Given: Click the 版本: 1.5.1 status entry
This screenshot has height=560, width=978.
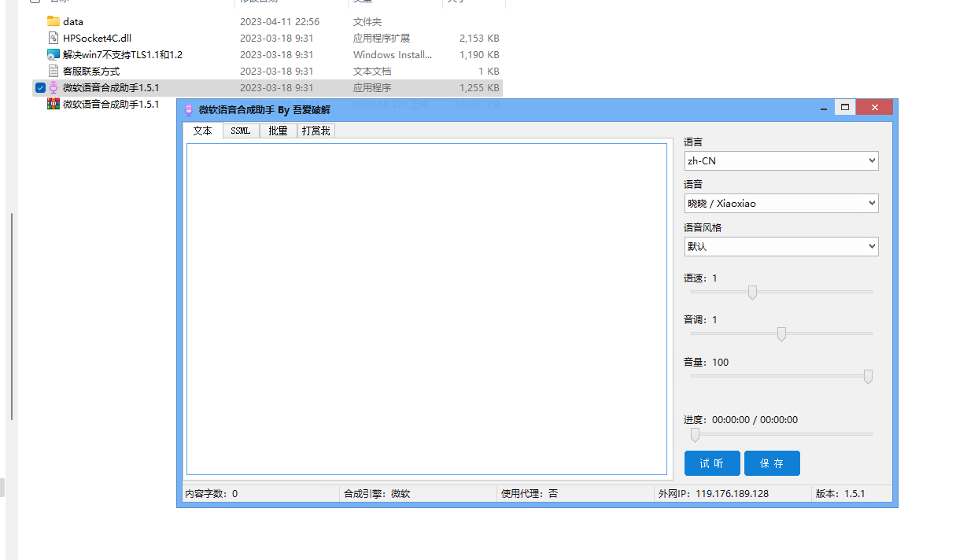Looking at the screenshot, I should 840,494.
